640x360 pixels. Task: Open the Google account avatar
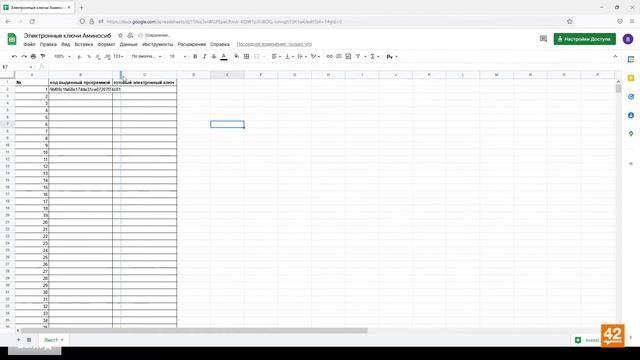click(x=628, y=39)
